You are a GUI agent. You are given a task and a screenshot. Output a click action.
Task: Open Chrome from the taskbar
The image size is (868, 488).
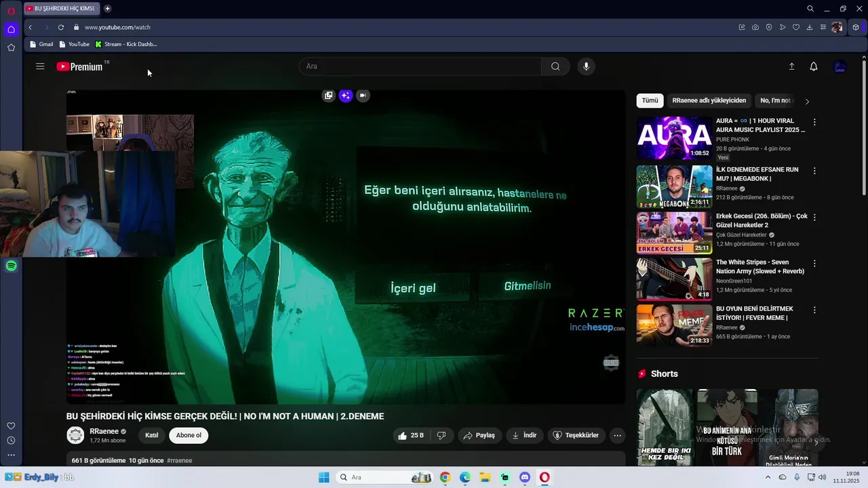point(445,477)
